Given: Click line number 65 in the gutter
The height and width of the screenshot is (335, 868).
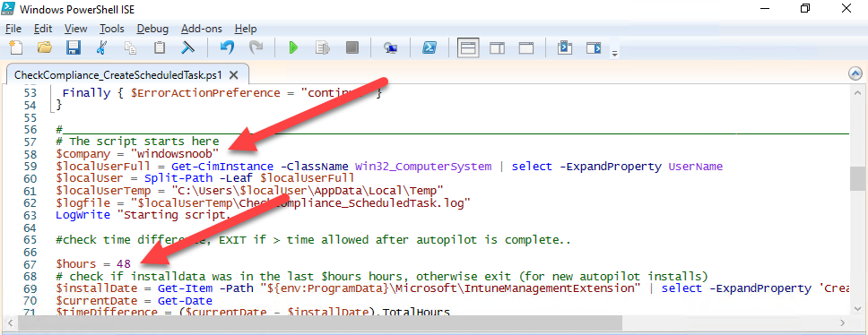Looking at the screenshot, I should [x=30, y=240].
